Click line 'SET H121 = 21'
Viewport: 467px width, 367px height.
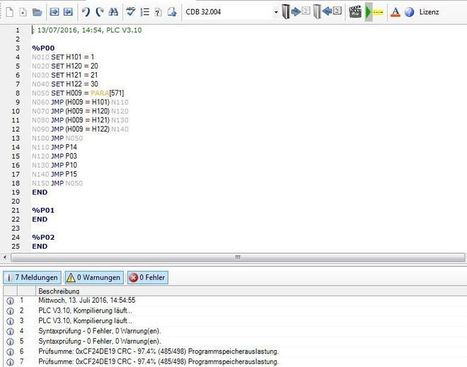point(65,75)
